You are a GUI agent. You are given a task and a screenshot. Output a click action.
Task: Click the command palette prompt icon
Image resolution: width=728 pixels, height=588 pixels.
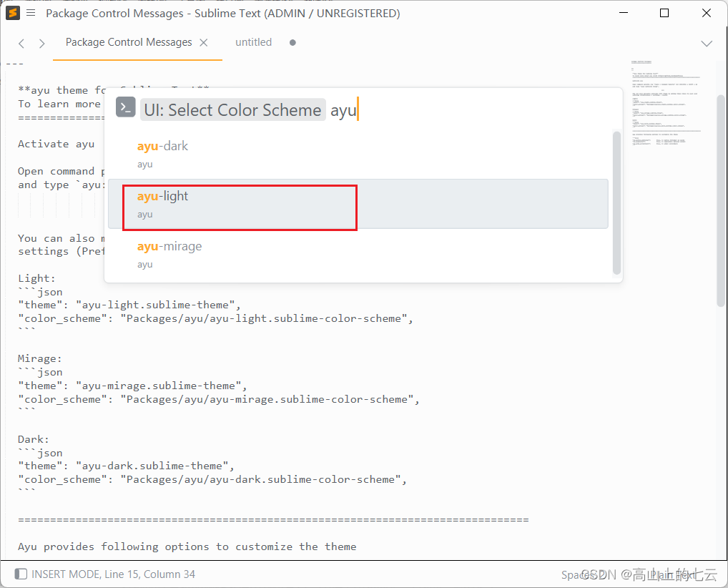coord(125,107)
